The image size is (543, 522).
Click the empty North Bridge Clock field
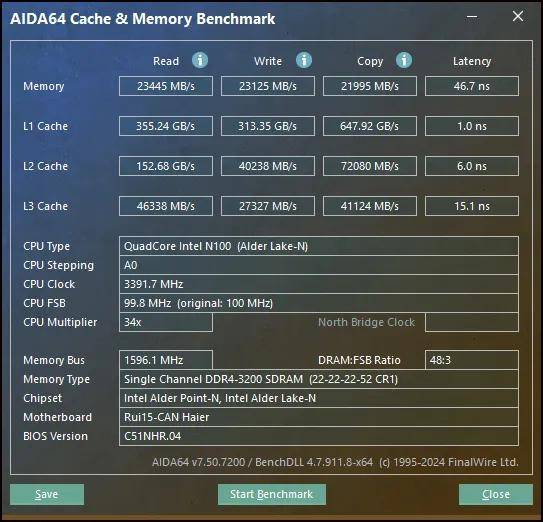coord(472,322)
